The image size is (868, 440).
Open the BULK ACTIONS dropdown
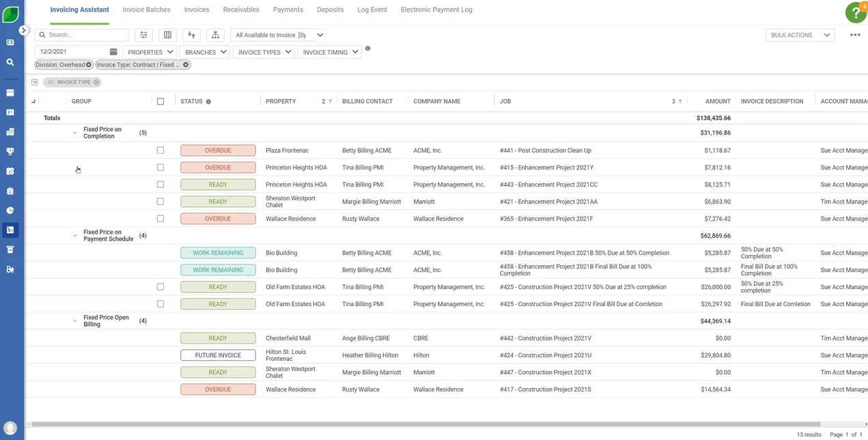pyautogui.click(x=800, y=35)
